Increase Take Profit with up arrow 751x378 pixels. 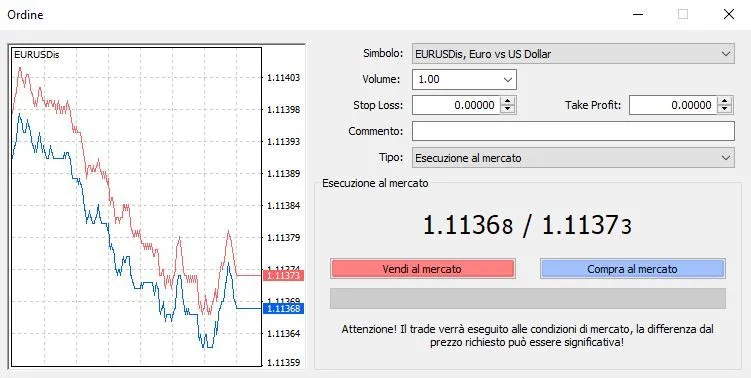coord(725,101)
